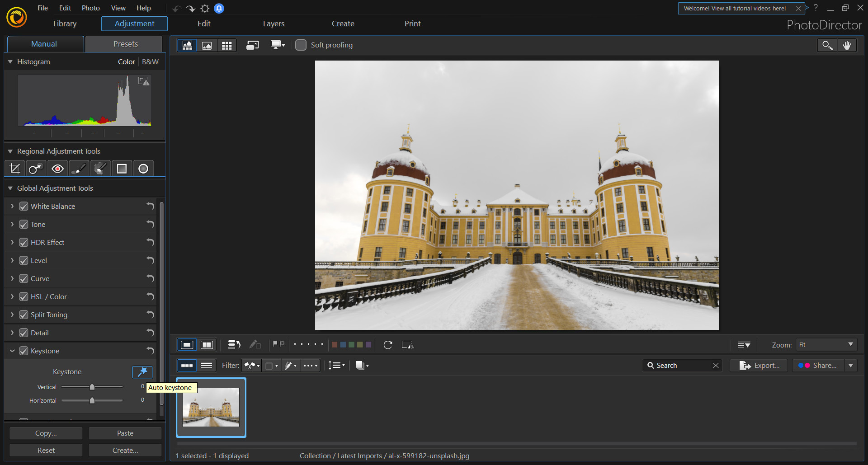868x465 pixels.
Task: Disable the Keystone adjustment checkbox
Action: [23, 351]
